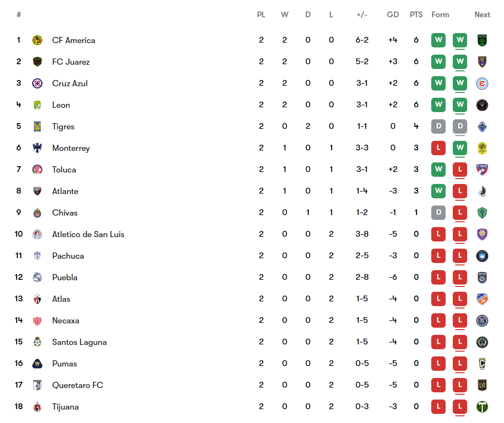Open the Leon team name link
The width and height of the screenshot is (504, 423).
(x=61, y=105)
